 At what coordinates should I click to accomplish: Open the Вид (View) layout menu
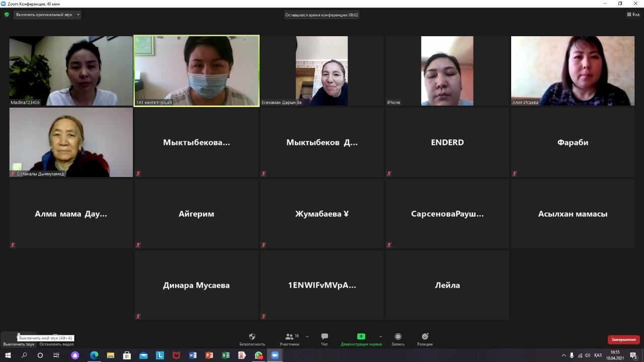pyautogui.click(x=633, y=15)
